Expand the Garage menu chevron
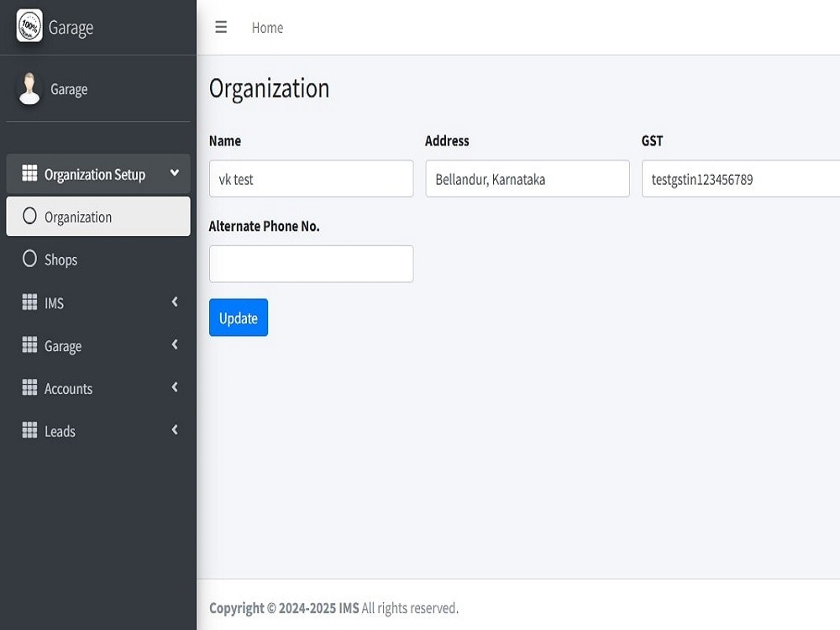The image size is (840, 630). 175,344
